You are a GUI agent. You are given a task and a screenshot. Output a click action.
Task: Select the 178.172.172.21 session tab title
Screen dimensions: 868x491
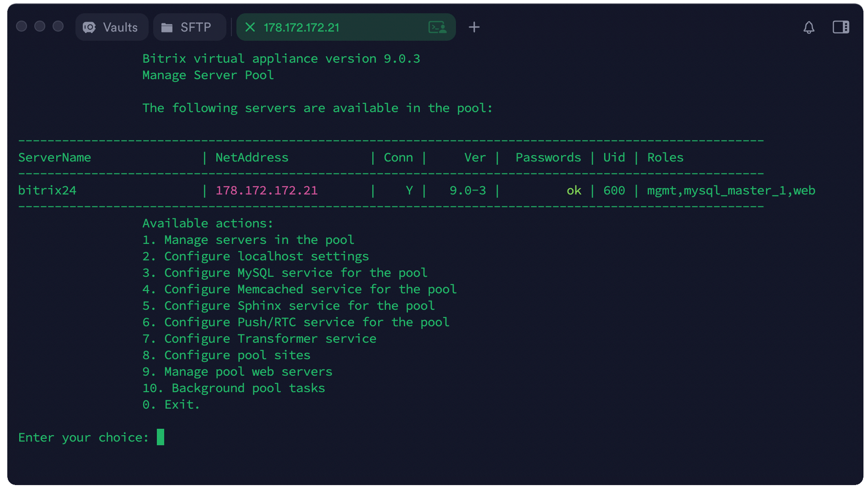coord(301,27)
